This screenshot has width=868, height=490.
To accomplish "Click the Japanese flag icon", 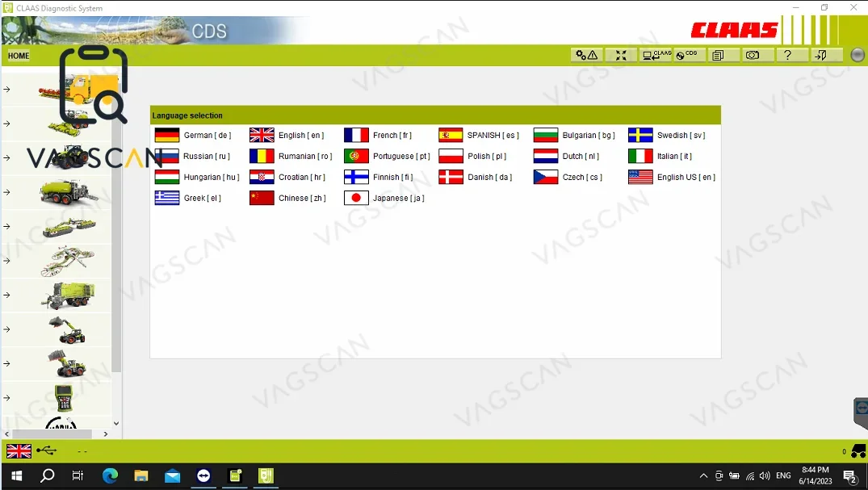I will pos(357,199).
